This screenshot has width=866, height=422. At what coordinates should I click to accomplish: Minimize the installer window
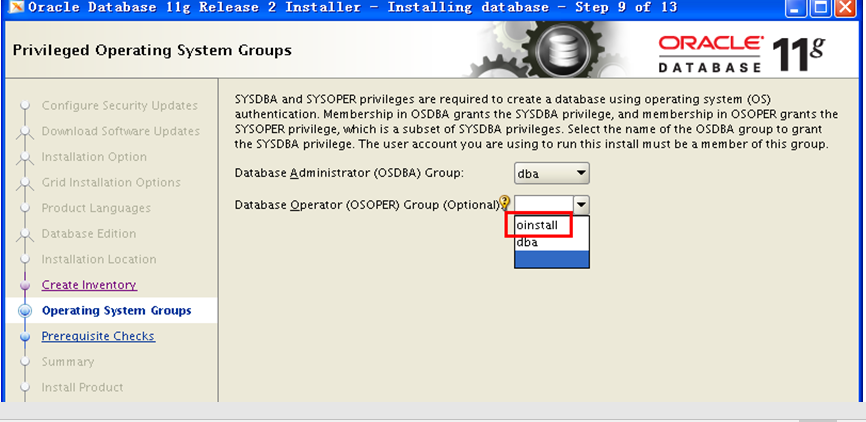[x=796, y=8]
